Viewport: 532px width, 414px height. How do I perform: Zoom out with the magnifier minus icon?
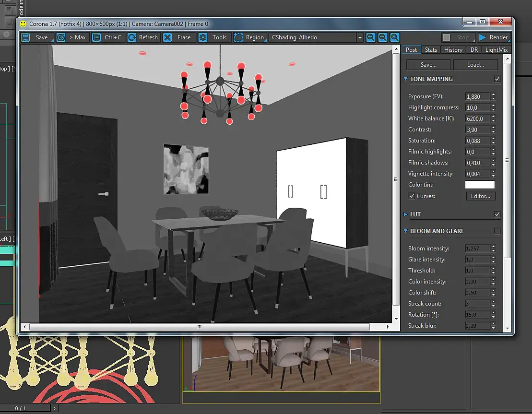383,37
